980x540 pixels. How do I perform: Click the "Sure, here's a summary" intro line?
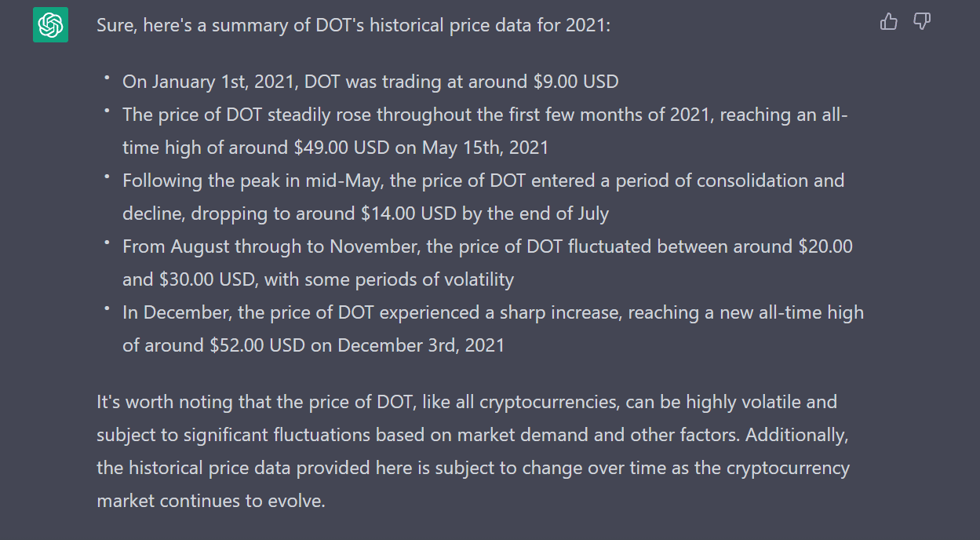tap(353, 25)
